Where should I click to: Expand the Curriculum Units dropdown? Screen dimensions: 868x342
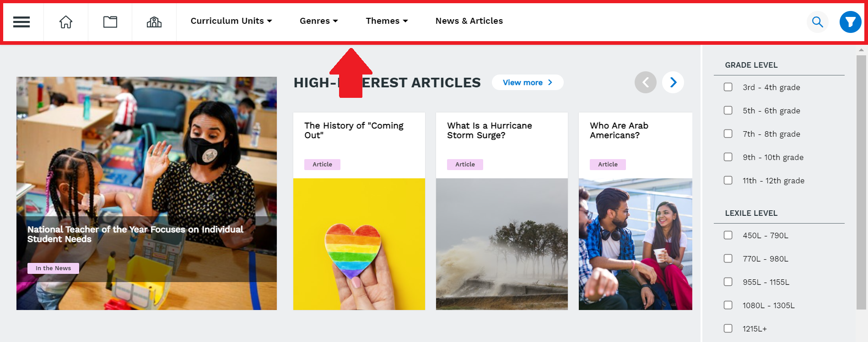point(231,21)
